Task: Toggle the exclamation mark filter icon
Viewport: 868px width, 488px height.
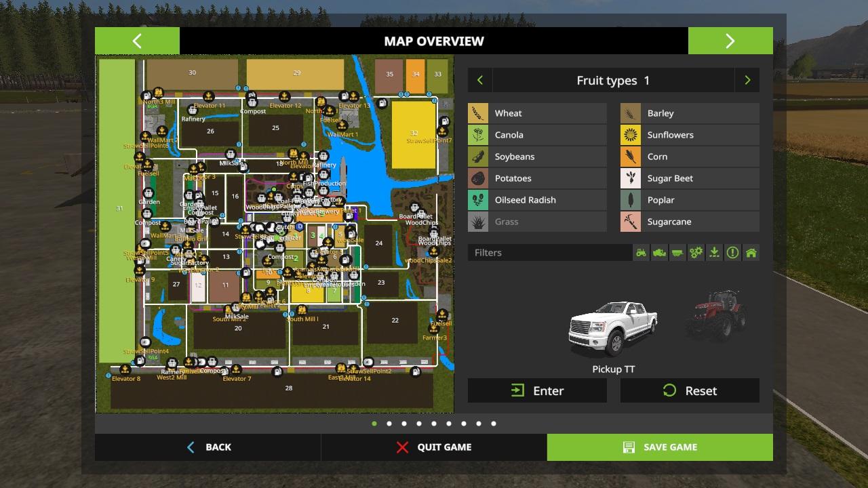Action: tap(732, 253)
